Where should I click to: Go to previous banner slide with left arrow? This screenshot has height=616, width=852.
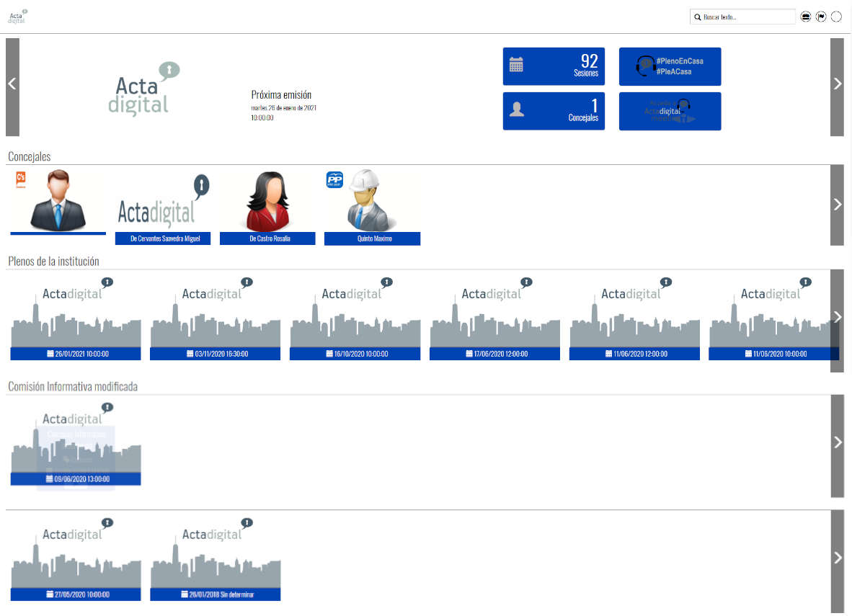(x=12, y=86)
